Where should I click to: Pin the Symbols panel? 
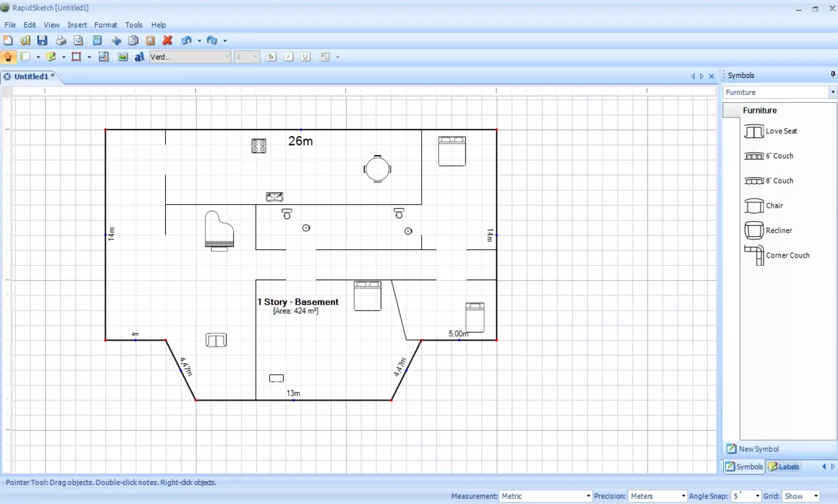832,75
